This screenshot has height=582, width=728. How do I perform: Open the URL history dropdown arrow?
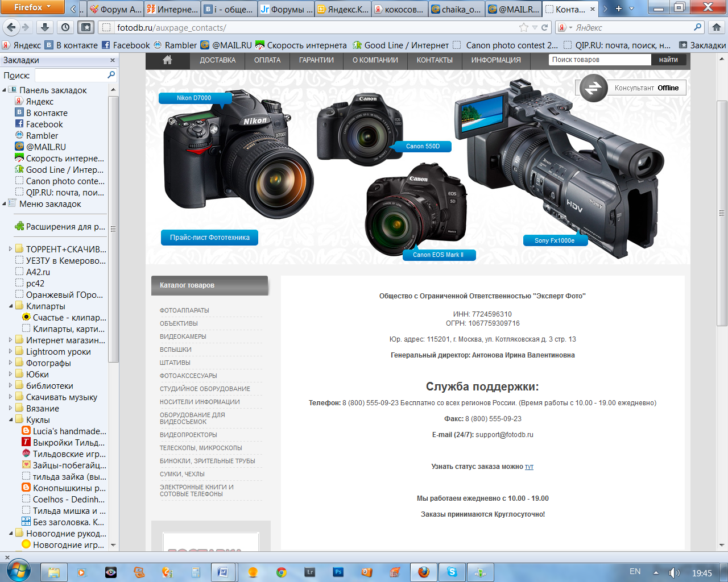535,27
